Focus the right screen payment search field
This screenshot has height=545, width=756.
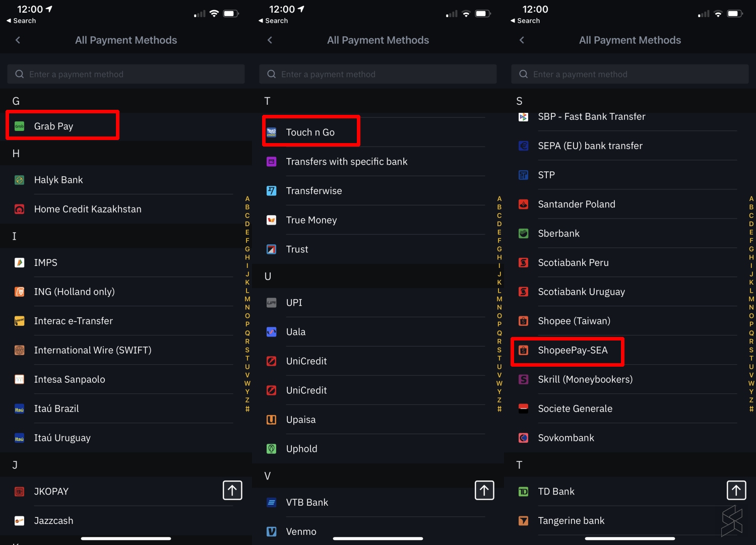point(630,74)
